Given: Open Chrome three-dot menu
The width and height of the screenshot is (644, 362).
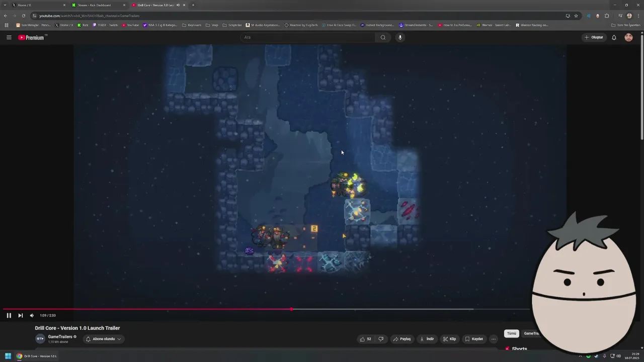Looking at the screenshot, I should (638, 16).
